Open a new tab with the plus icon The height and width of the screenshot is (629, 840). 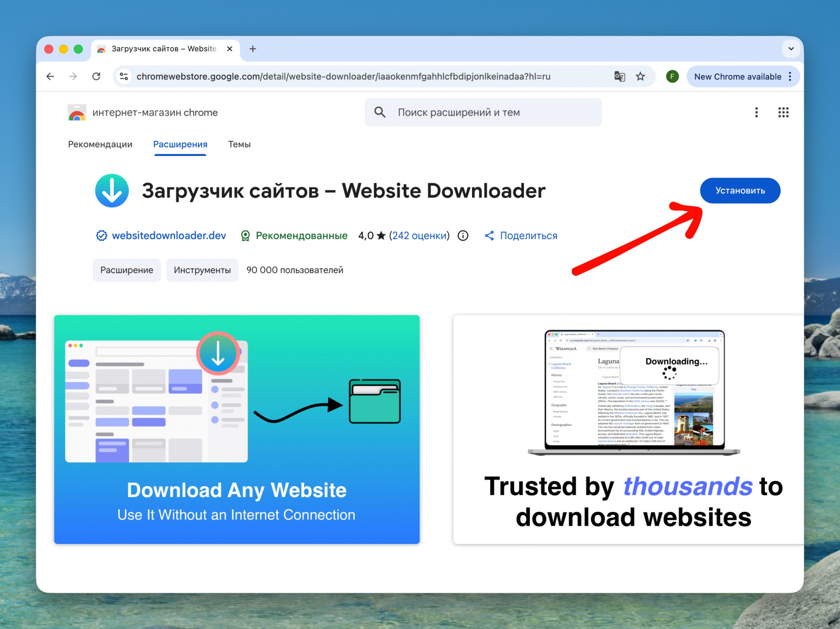click(253, 48)
